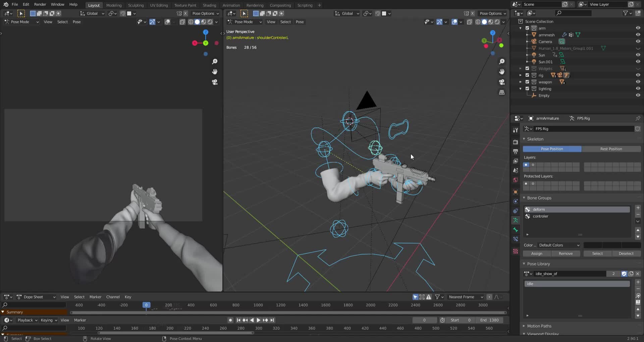Image resolution: width=644 pixels, height=342 pixels.
Task: Open the Modifier Properties tab (wrench icon)
Action: coord(516,130)
